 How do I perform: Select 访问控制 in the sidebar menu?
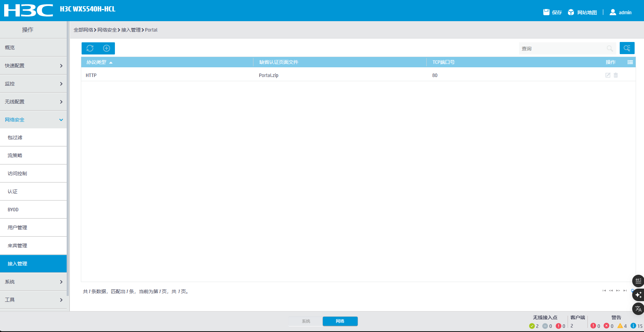[17, 173]
